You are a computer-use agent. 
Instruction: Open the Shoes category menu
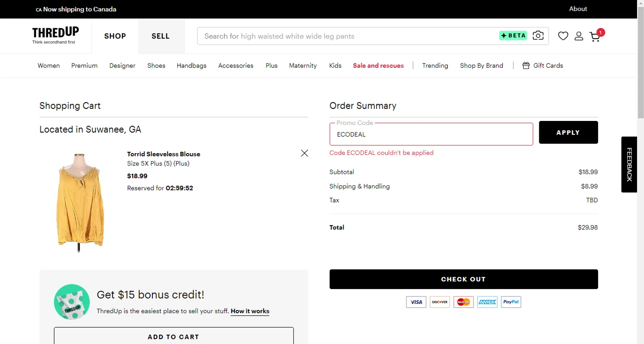pyautogui.click(x=156, y=66)
